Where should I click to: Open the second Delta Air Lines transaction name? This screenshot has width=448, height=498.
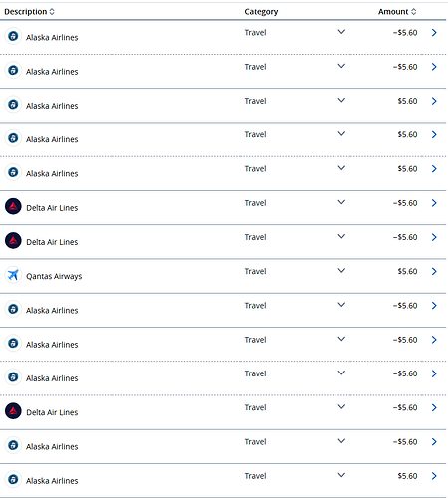tap(52, 242)
